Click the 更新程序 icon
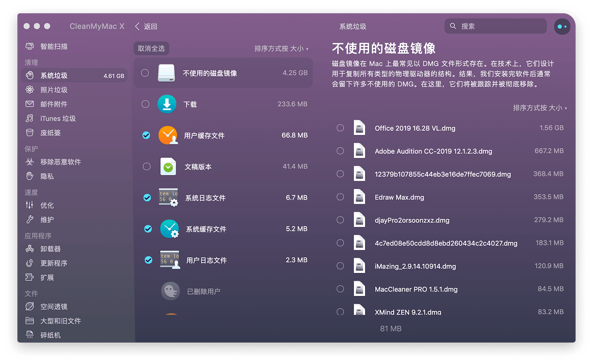The image size is (593, 364). pyautogui.click(x=30, y=263)
